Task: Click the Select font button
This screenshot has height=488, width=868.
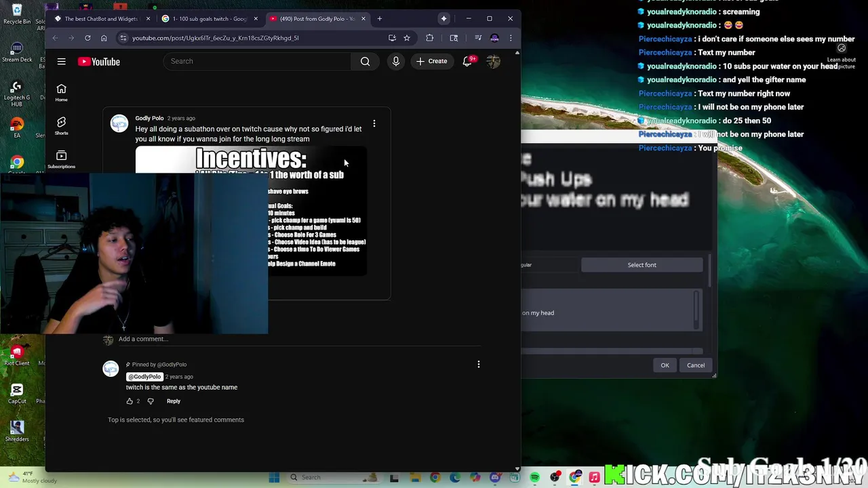Action: point(642,265)
